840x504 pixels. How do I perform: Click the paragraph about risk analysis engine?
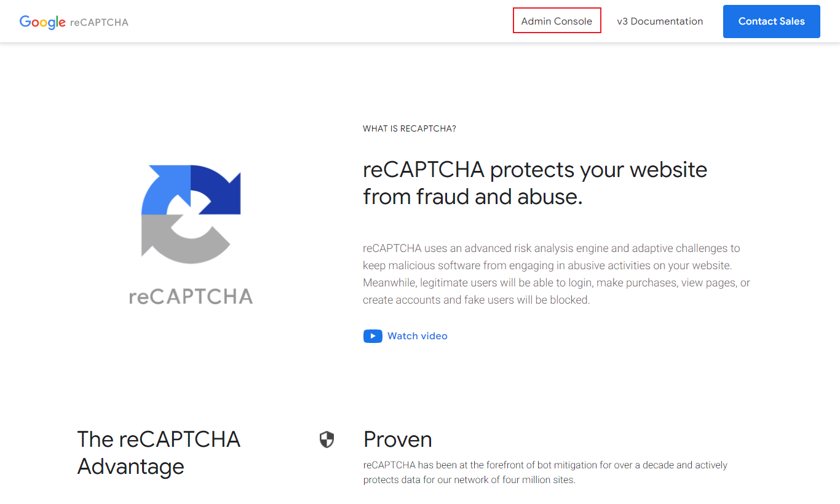(557, 274)
